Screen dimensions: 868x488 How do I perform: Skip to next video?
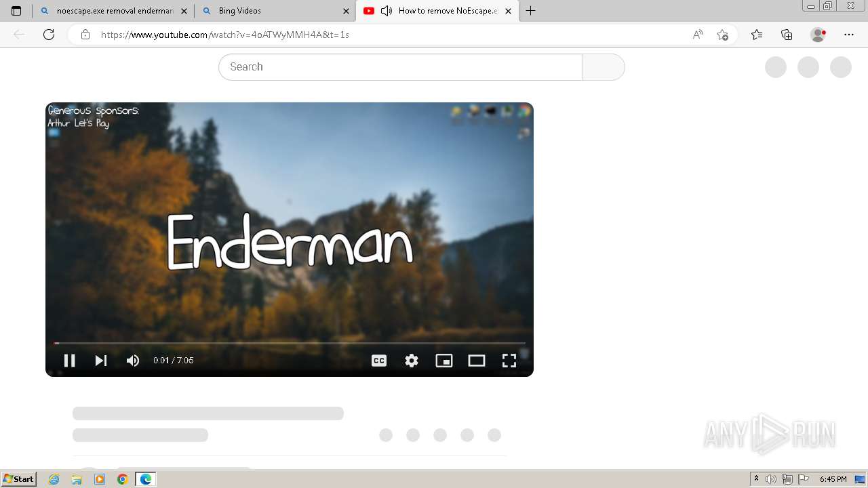100,361
